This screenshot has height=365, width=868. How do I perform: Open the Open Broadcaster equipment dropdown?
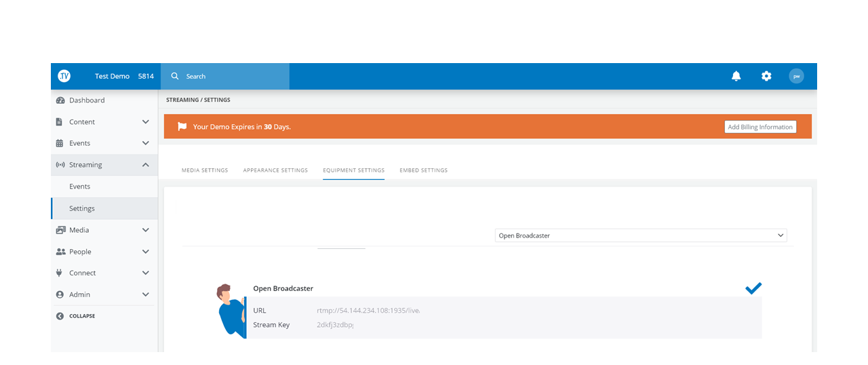[x=640, y=235]
